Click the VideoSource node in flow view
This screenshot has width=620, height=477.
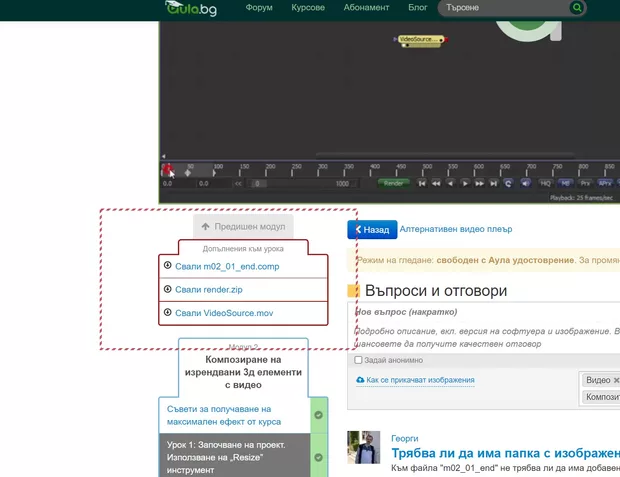point(421,39)
